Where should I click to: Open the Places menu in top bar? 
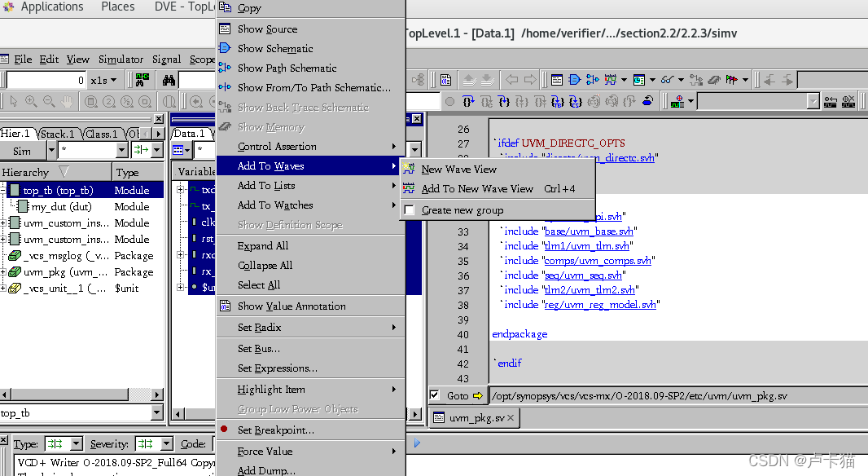click(118, 7)
